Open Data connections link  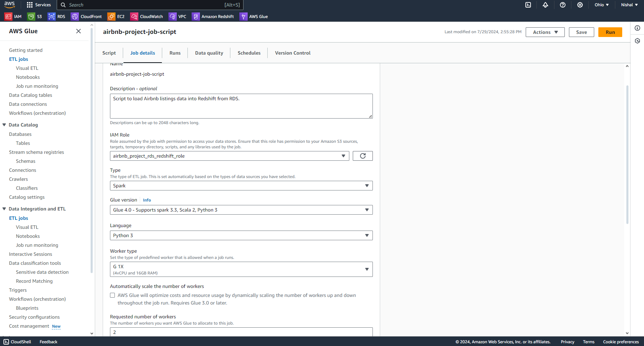tap(28, 104)
